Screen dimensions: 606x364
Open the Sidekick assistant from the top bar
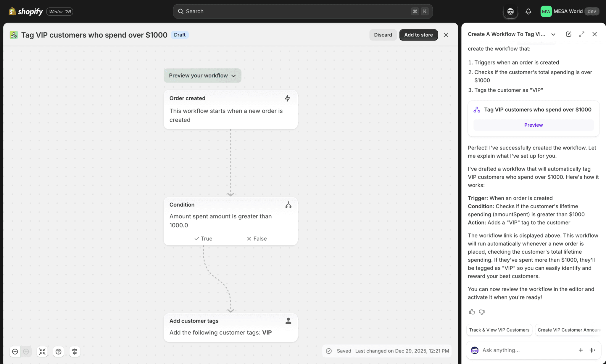[x=510, y=11]
